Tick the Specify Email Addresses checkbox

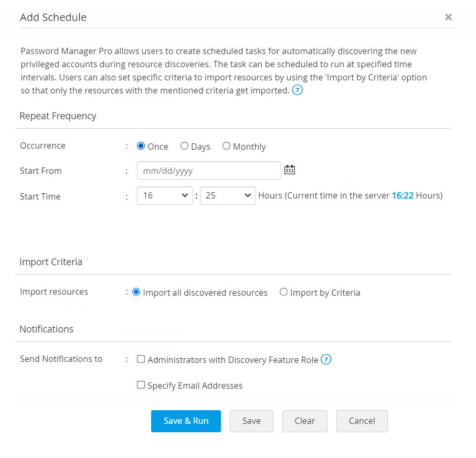[x=141, y=385]
